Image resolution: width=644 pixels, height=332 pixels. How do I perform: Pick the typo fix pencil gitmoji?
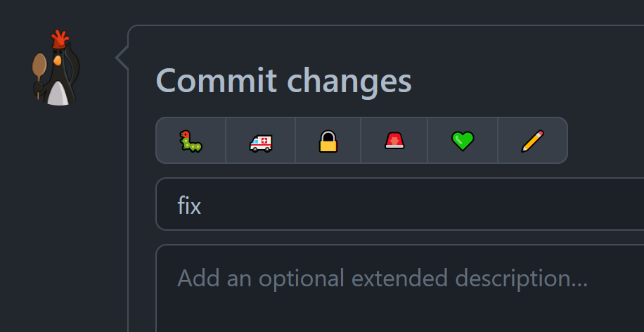(532, 141)
